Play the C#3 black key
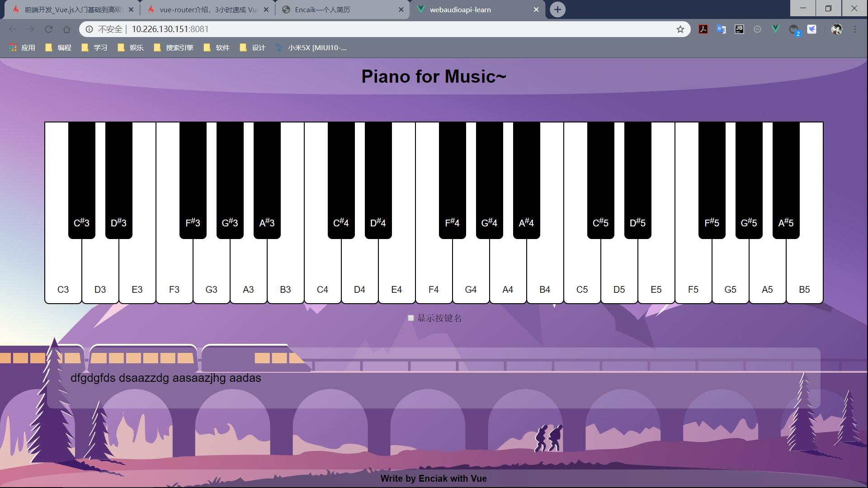This screenshot has height=488, width=868. pos(81,181)
